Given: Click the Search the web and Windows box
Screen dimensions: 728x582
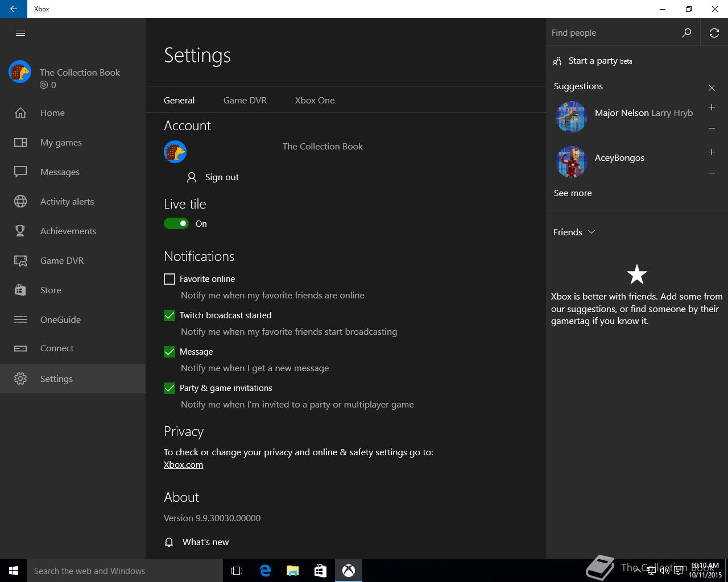Looking at the screenshot, I should 125,571.
